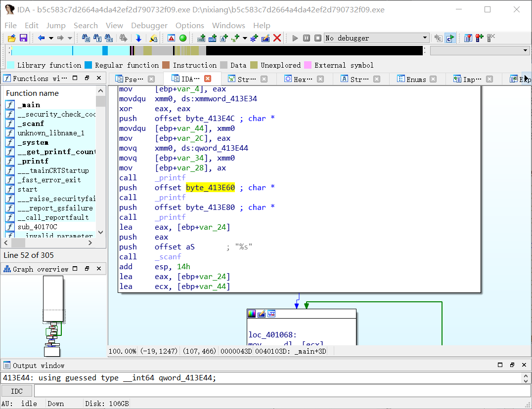This screenshot has height=409, width=532.
Task: Click the highlighted byte_413E60 operand
Action: (211, 188)
